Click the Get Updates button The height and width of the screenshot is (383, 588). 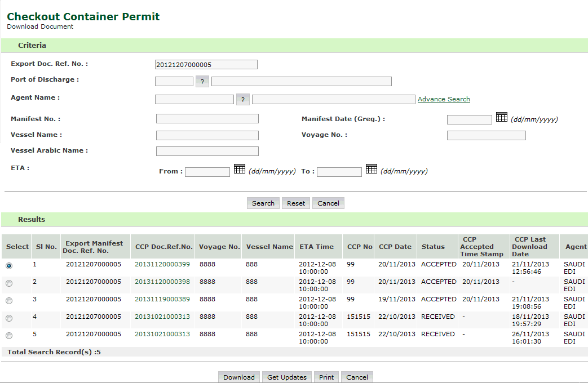[x=286, y=377]
